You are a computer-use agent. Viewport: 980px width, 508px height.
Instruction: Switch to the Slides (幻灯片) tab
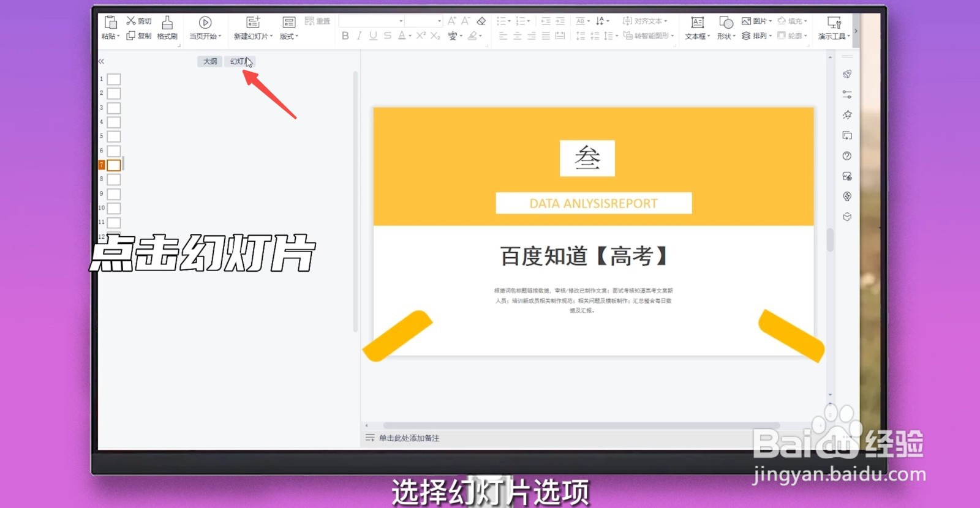[240, 61]
